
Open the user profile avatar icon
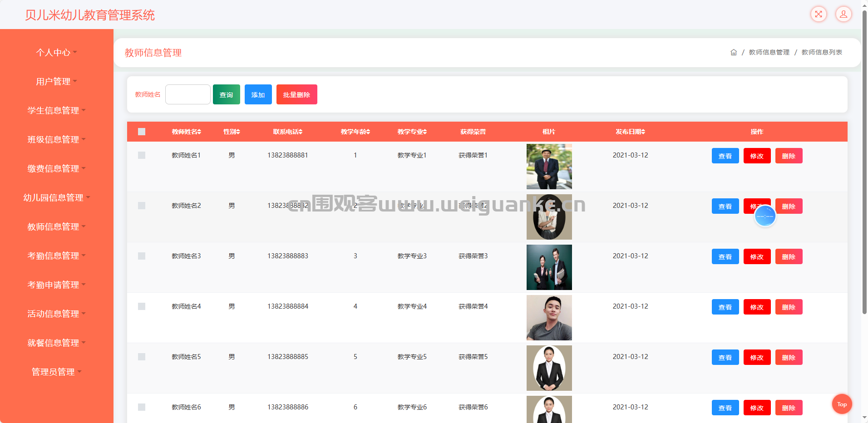(843, 14)
